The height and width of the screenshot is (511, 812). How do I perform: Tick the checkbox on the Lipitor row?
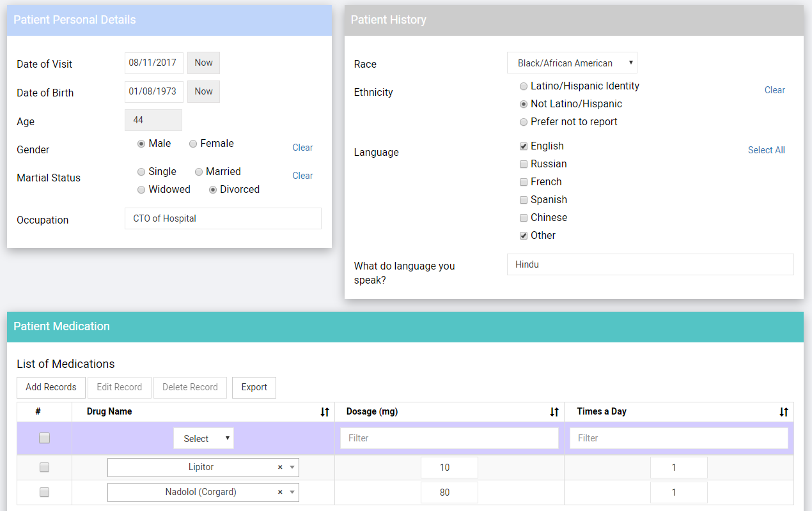pos(43,467)
